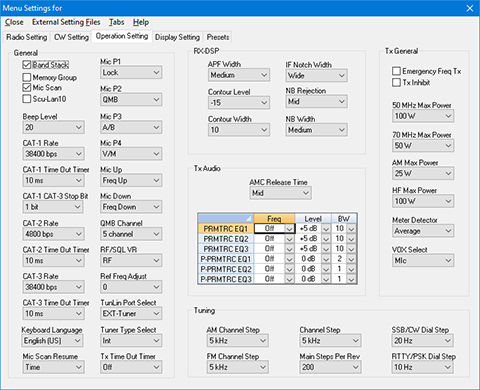Open the Tabs menu

tap(117, 22)
